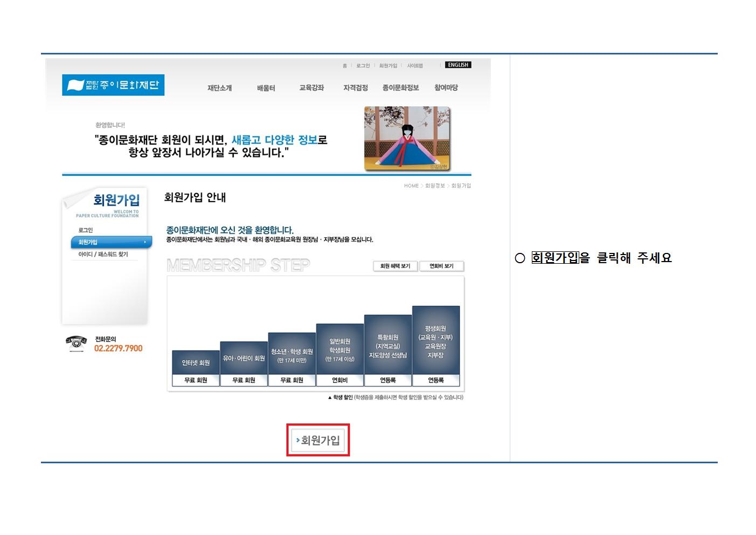Open the 홈 link in top utility bar
The width and height of the screenshot is (756, 535).
tap(345, 66)
